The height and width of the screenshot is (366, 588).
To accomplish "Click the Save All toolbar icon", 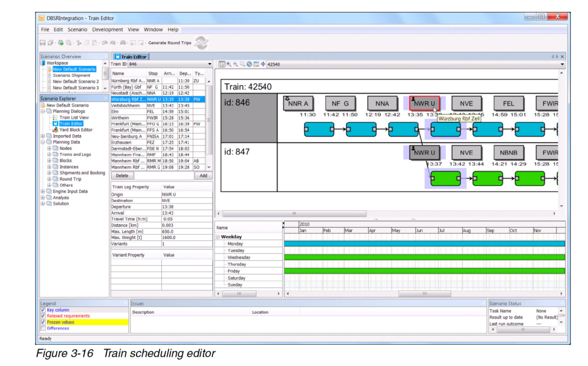I will tap(51, 42).
